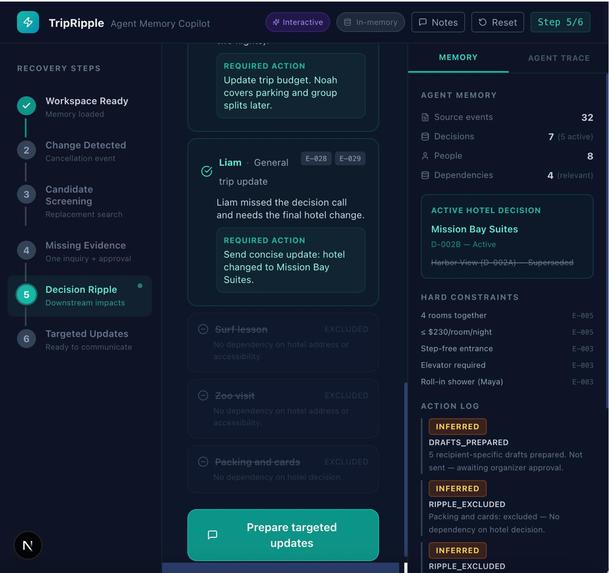Click the check icon on Liam's card
This screenshot has height=573, width=609.
pos(206,171)
